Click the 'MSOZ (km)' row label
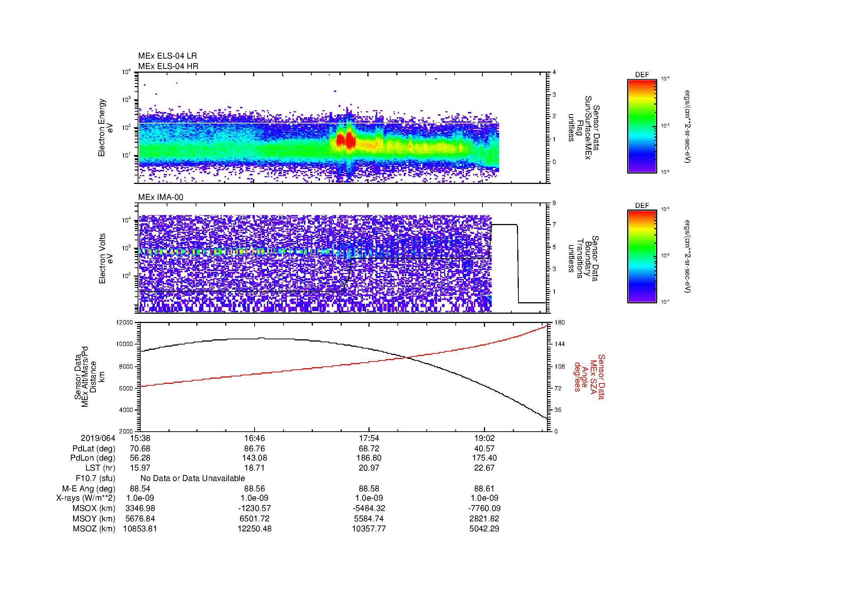Screen dimensions: 868x613 [x=94, y=529]
